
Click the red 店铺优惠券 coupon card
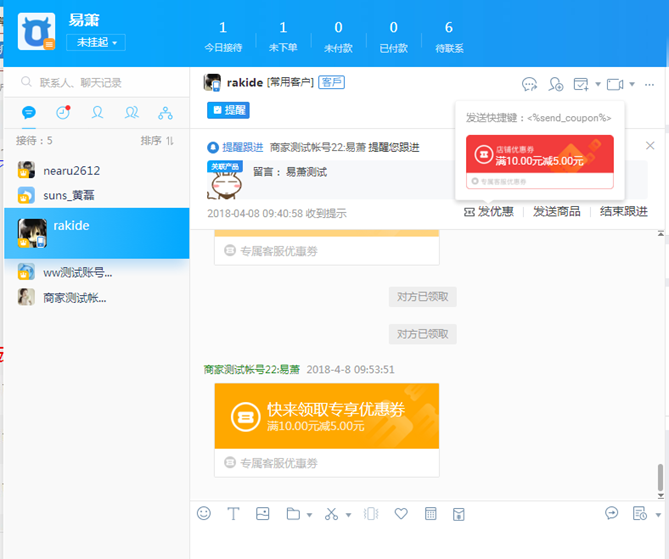[539, 153]
